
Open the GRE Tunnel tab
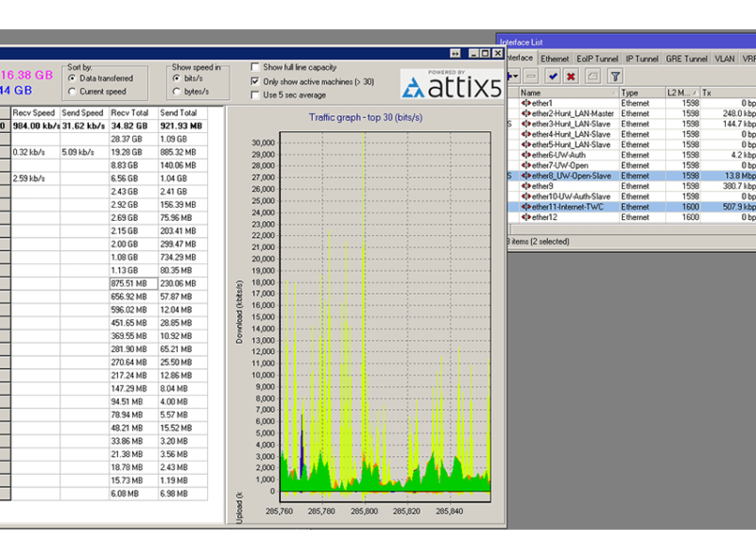pos(687,58)
